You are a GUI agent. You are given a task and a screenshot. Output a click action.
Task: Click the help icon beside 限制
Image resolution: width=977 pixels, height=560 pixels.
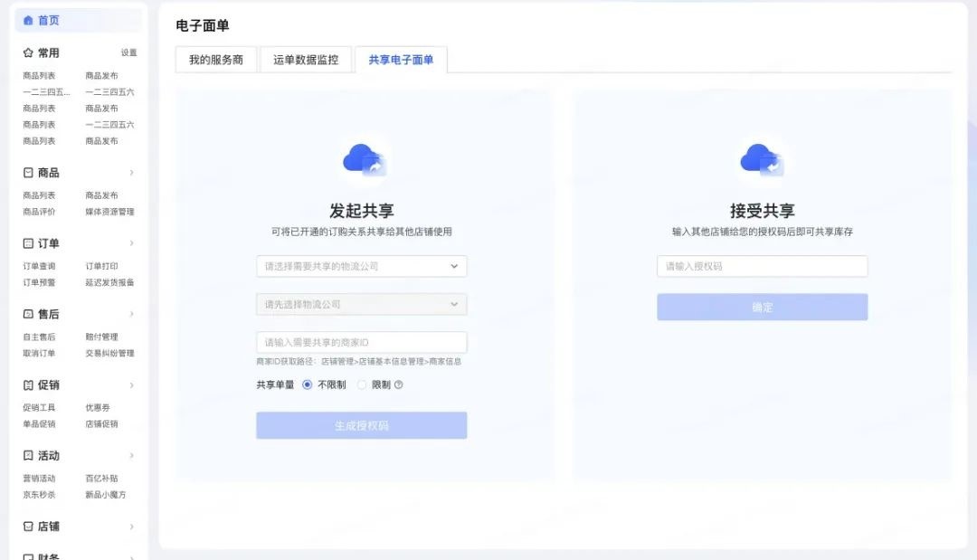point(399,384)
